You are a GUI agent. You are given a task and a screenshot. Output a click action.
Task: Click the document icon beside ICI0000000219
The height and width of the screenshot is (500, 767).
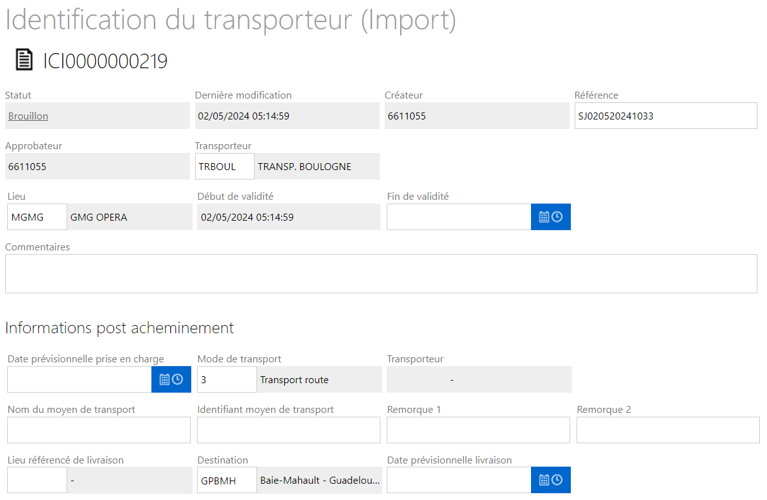pos(24,60)
